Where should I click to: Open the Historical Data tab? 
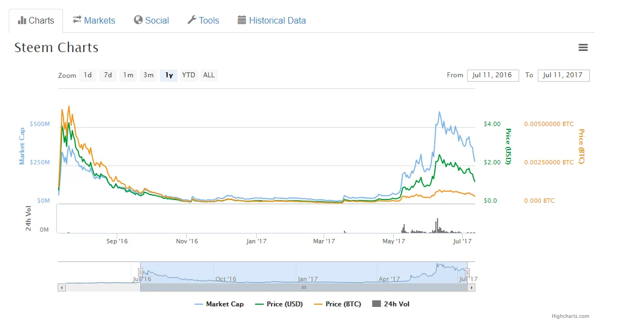[272, 20]
